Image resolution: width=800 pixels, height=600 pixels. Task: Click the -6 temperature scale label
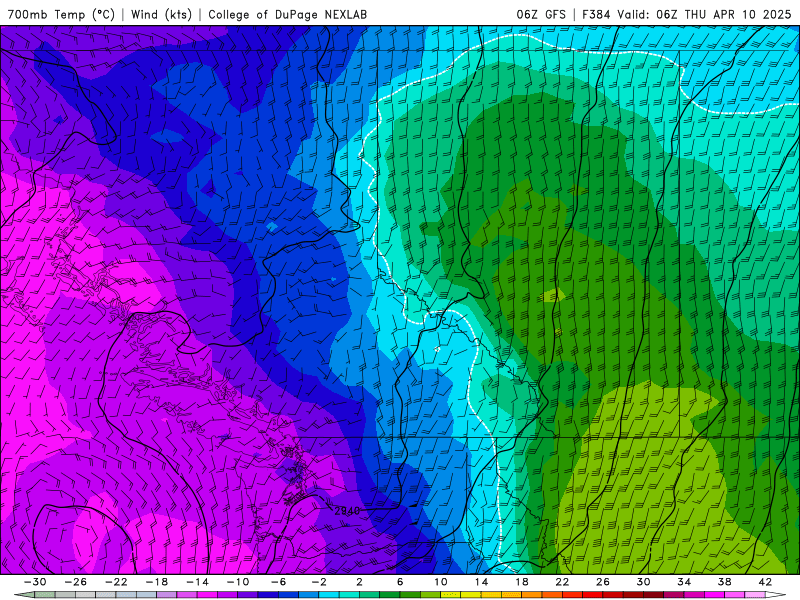(x=279, y=582)
